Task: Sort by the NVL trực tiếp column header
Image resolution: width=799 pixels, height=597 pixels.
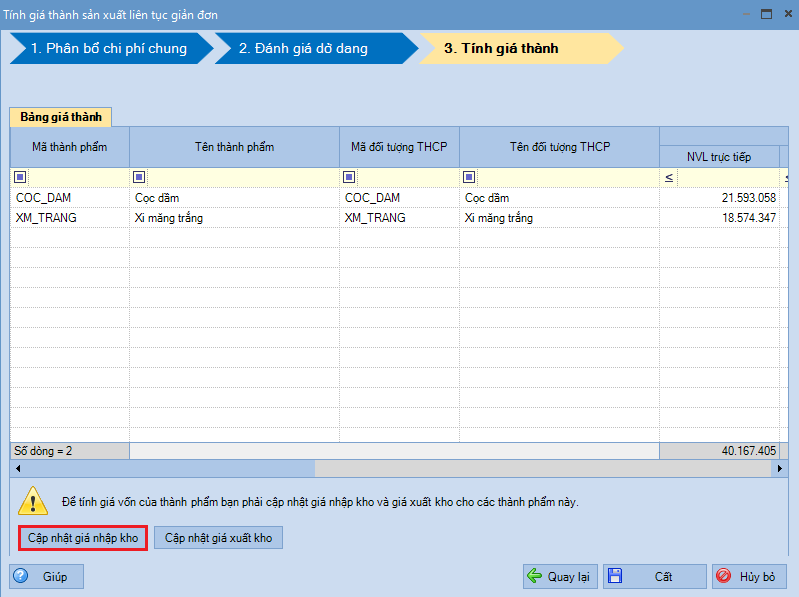Action: (718, 156)
